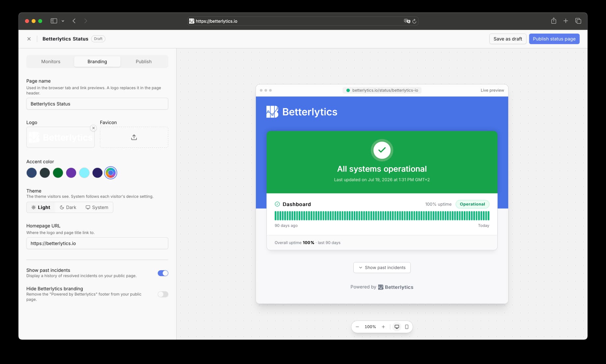The width and height of the screenshot is (606, 364).
Task: Pick the green accent color
Action: point(58,173)
